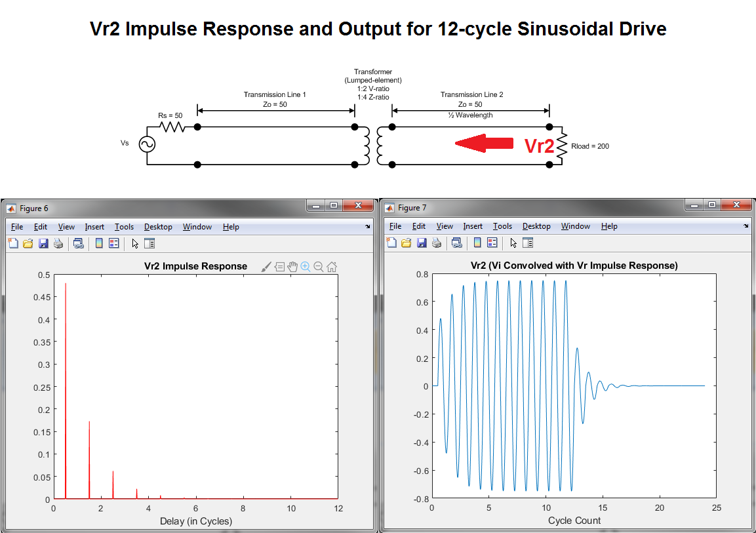This screenshot has width=756, height=533.
Task: Insert Colorbar in Figure 7
Action: pyautogui.click(x=477, y=243)
